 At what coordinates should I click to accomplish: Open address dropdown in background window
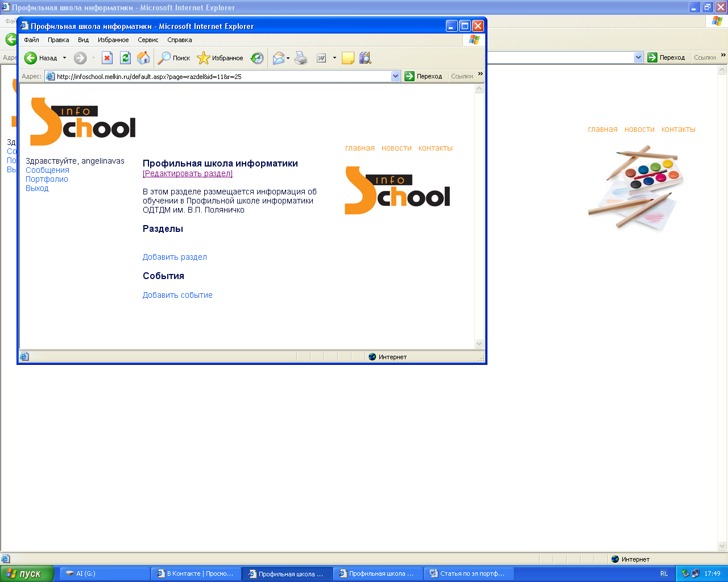(x=638, y=57)
